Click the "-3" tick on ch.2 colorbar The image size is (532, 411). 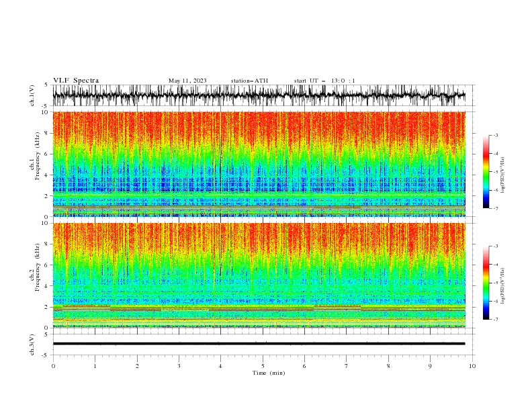[x=496, y=246]
